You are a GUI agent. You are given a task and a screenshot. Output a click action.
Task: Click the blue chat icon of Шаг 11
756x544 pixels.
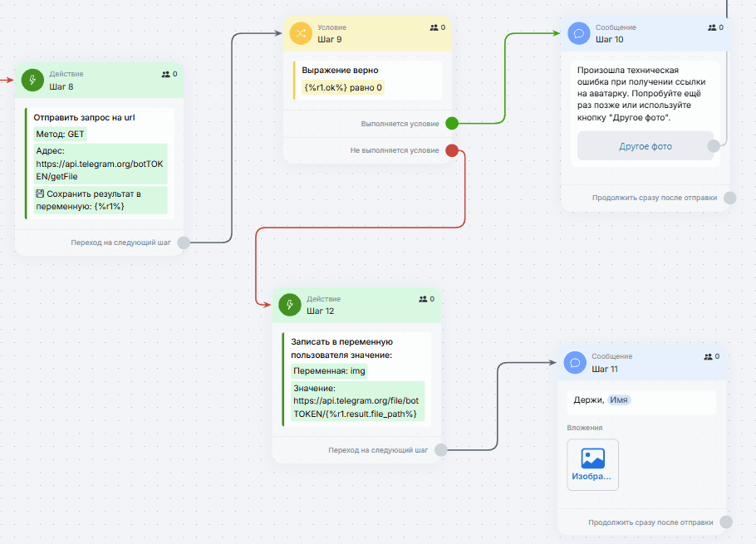(x=575, y=362)
